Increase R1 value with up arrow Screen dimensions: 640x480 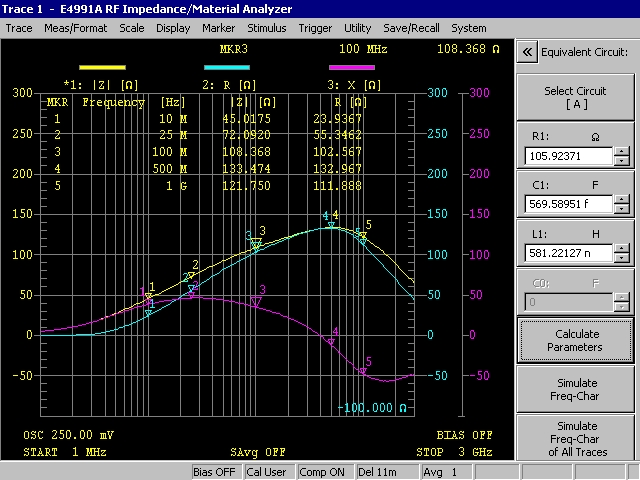[621, 151]
